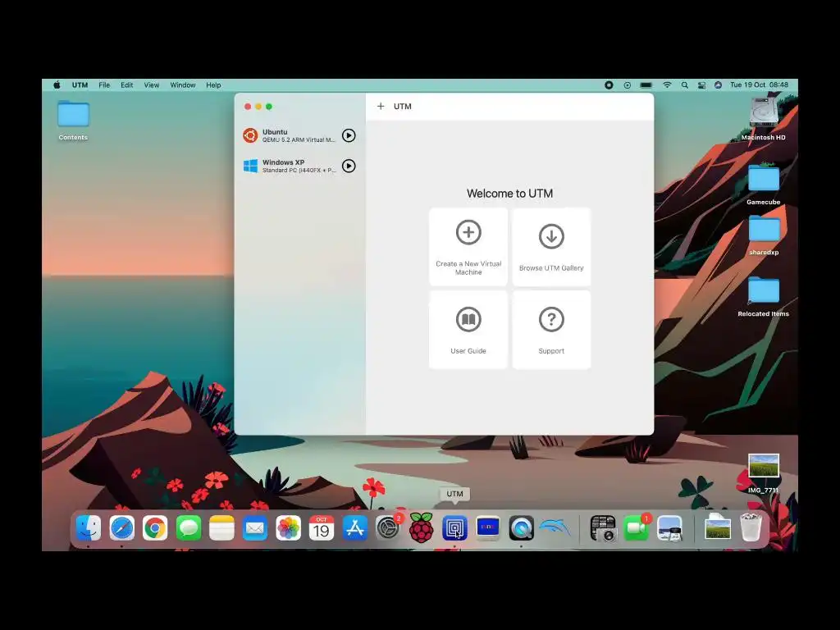Open QuickTime Player from the dock
Image resolution: width=840 pixels, height=630 pixels.
(x=521, y=528)
